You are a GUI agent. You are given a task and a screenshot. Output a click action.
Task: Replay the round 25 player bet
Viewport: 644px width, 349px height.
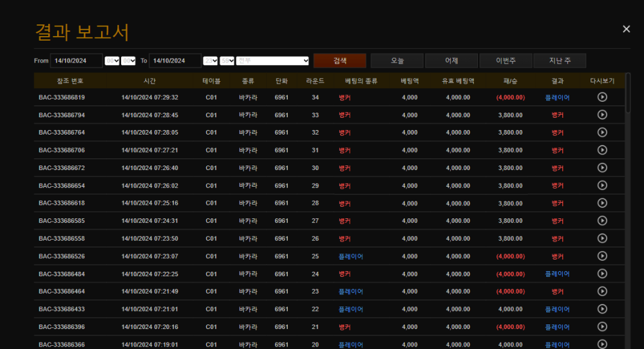pos(602,256)
